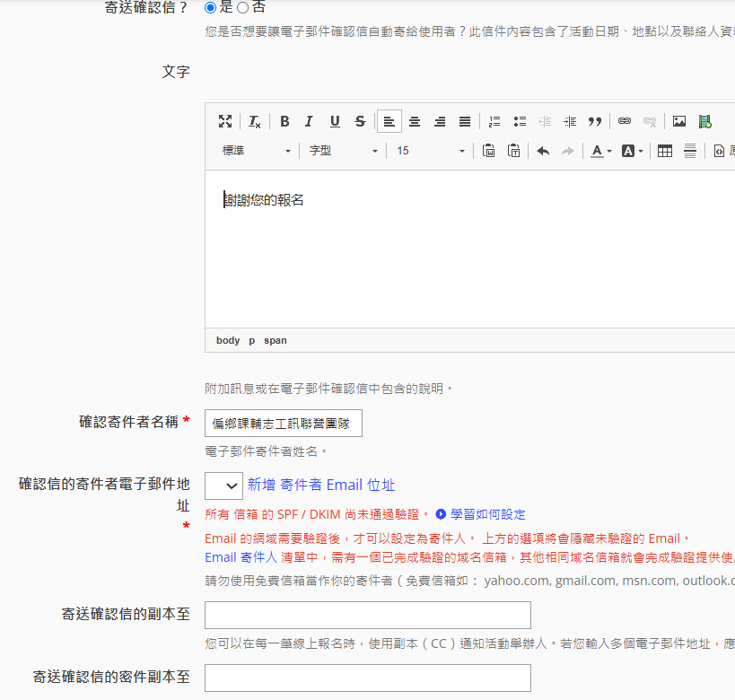Undo the last edit
This screenshot has height=700, width=735.
pos(543,151)
